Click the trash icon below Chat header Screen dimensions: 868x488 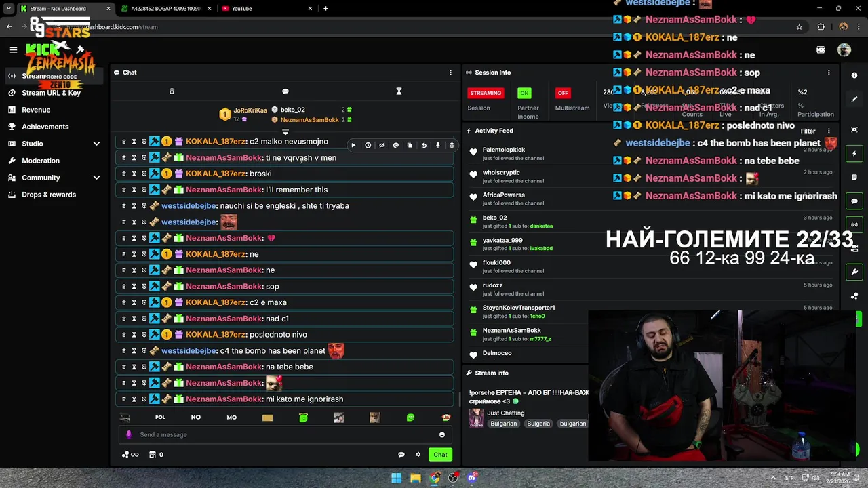172,91
